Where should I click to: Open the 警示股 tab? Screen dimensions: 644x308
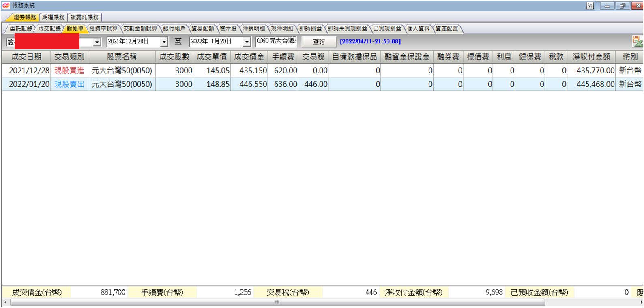coord(228,28)
